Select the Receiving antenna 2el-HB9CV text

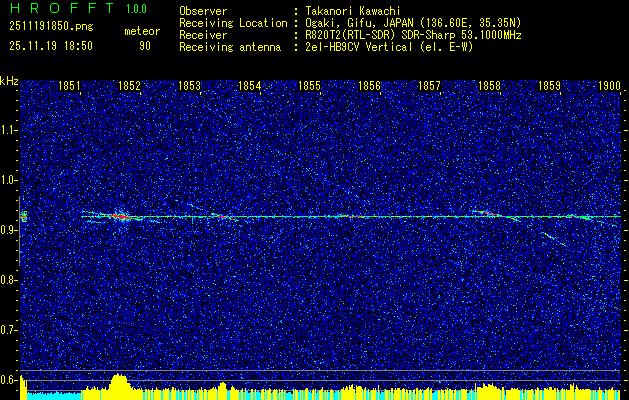click(390, 47)
